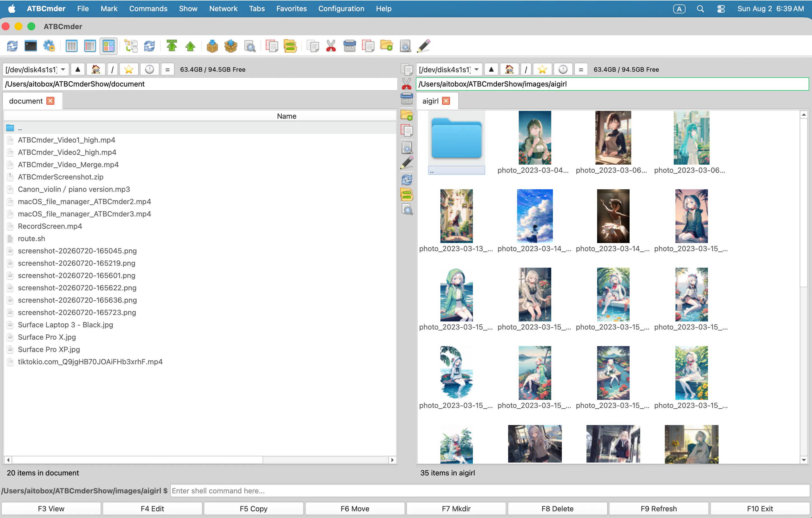Viewport: 812px width, 518px height.
Task: Open the Network menu
Action: pos(223,9)
